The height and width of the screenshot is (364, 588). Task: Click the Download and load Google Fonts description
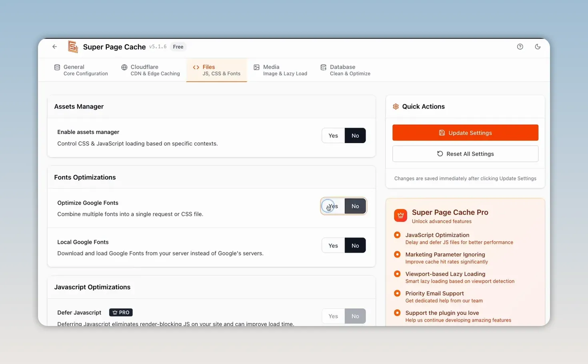point(160,253)
